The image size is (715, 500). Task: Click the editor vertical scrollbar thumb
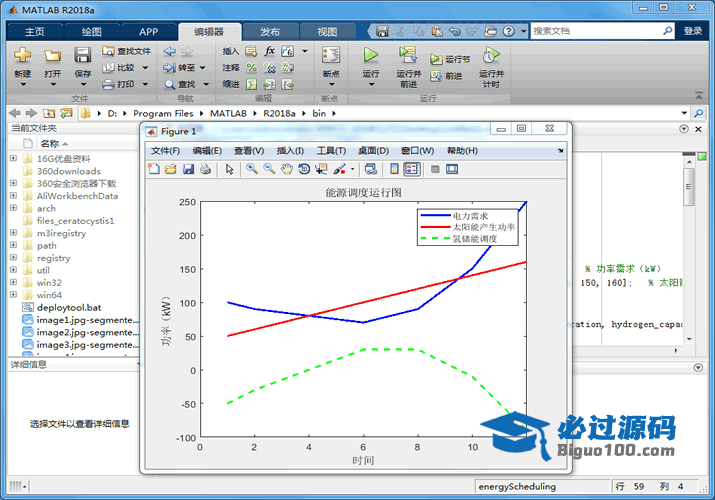[x=689, y=187]
